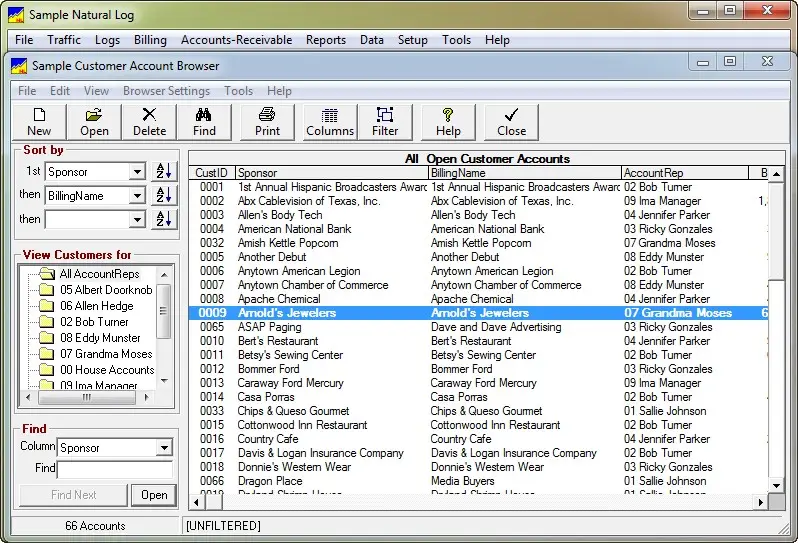
Task: Click the Open button in Find panel
Action: 154,495
